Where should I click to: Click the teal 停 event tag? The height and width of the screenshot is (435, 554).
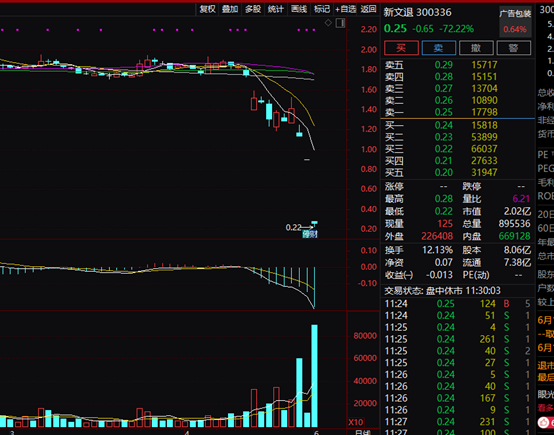(306, 234)
